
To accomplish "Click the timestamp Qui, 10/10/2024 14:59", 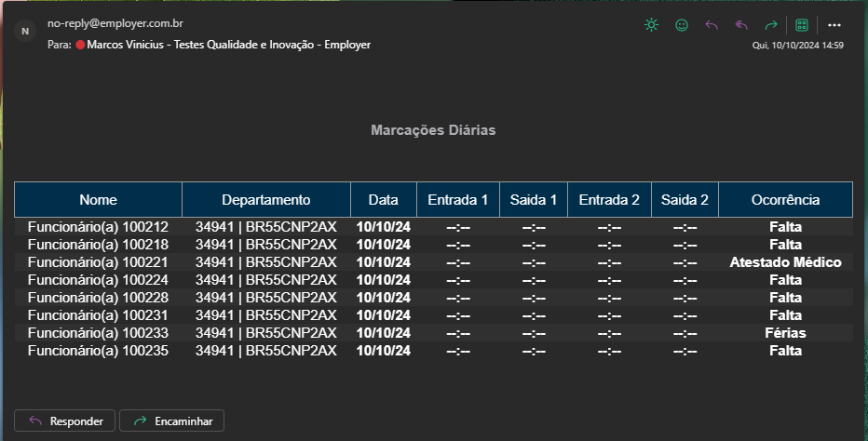I will [798, 46].
